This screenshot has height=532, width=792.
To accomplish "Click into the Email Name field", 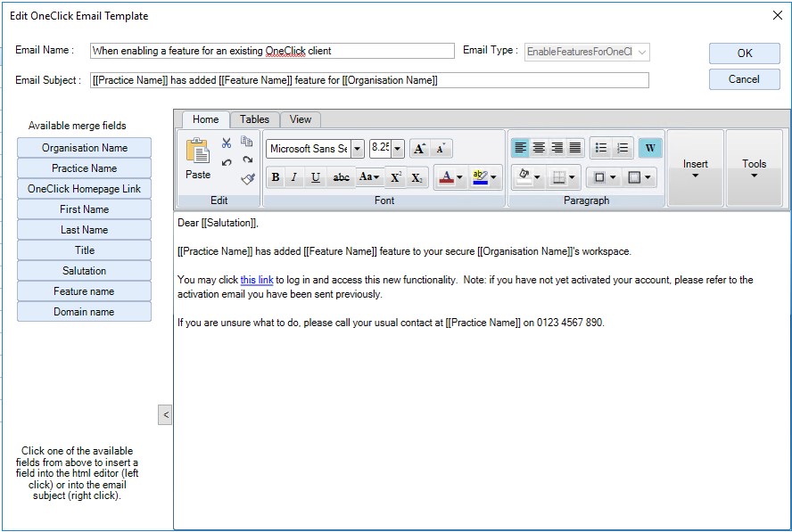I will (272, 51).
